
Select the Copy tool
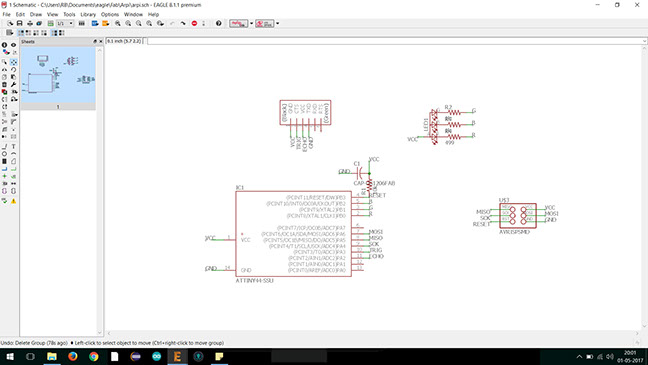(x=5, y=77)
